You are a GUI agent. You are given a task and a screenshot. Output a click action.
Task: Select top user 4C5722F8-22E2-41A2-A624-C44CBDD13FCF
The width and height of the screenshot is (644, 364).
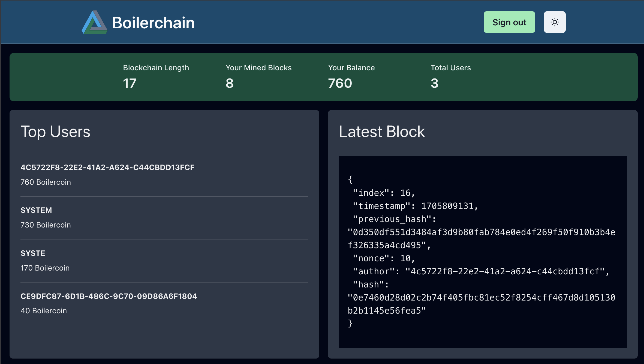point(107,167)
